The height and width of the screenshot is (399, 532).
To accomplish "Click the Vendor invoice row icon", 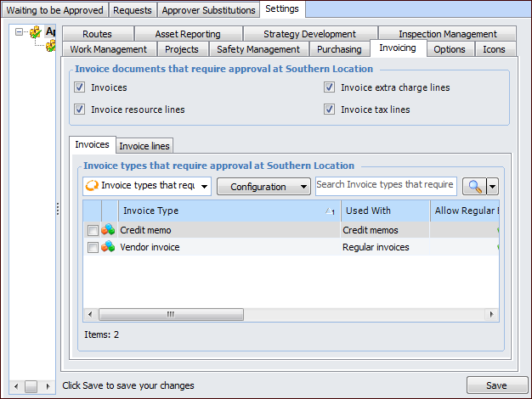I will [x=109, y=247].
